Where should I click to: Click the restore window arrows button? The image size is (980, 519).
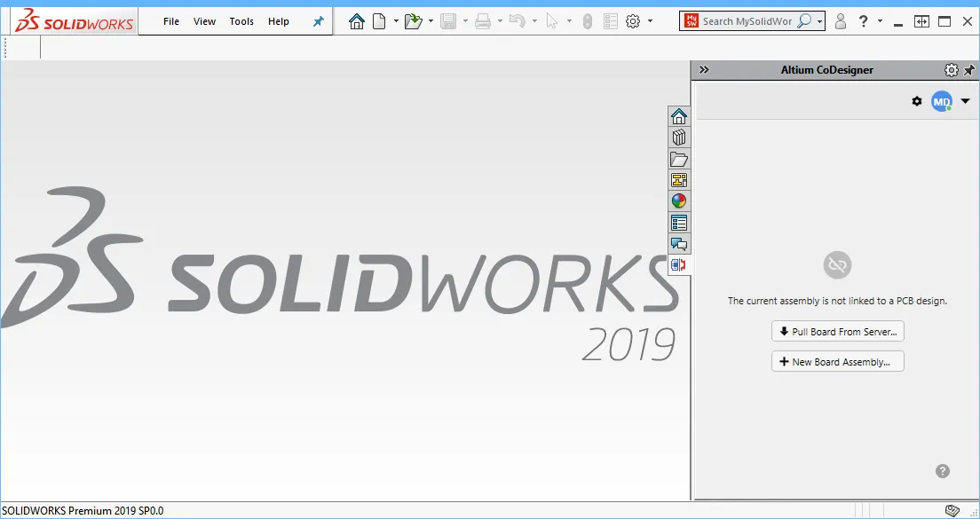coord(922,21)
